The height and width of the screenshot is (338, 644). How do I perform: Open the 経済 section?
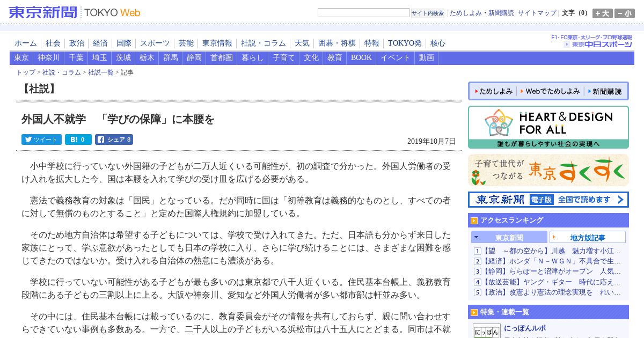[100, 43]
